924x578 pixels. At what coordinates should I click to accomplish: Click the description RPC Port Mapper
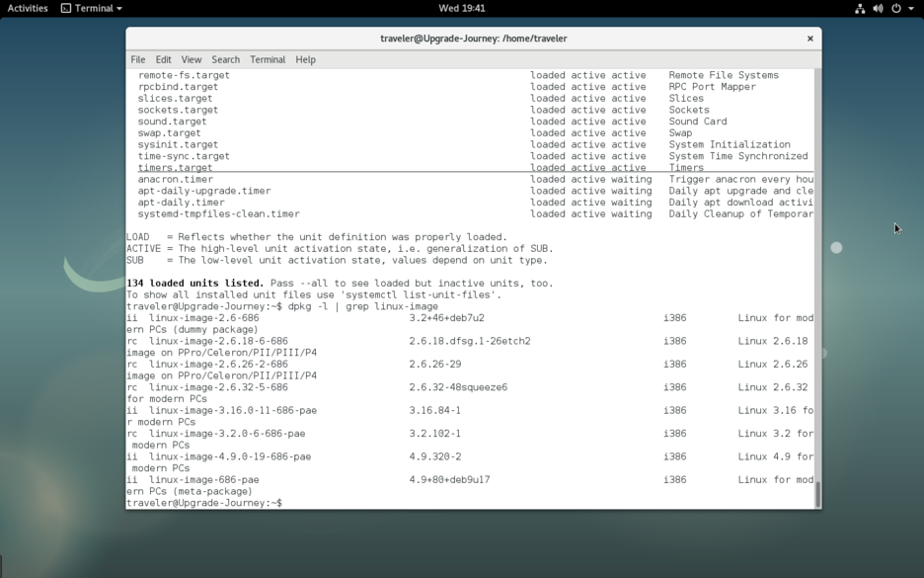[712, 87]
